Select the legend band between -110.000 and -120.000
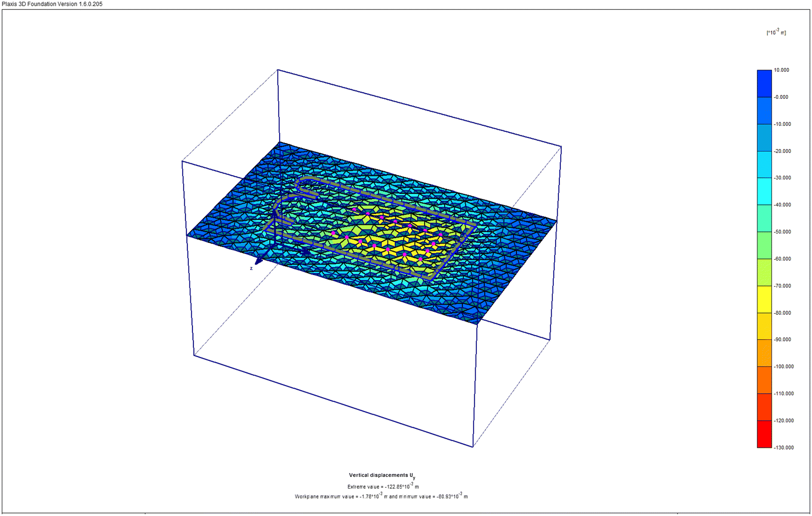Image resolution: width=812 pixels, height=516 pixels. [764, 407]
